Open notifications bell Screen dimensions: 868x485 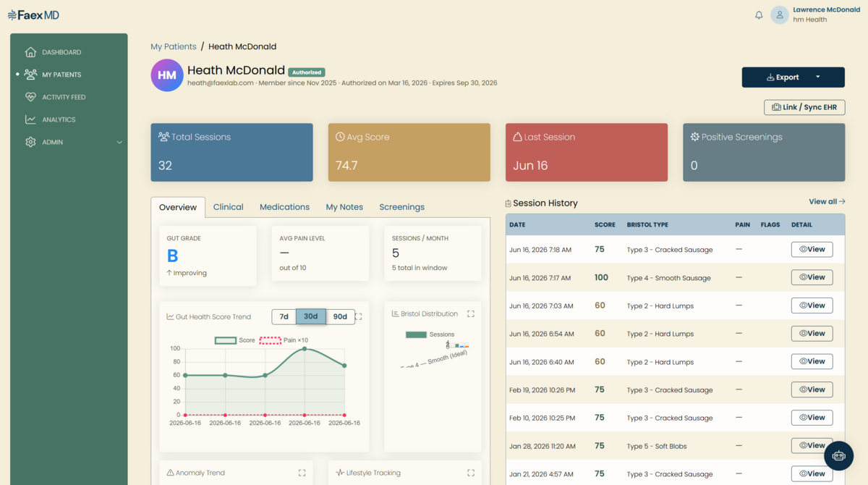759,14
